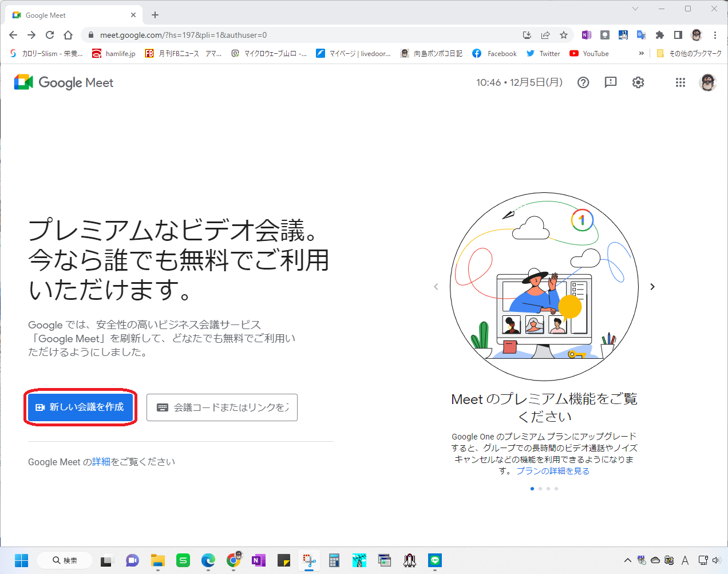Viewport: 728px width, 574px height.
Task: Open the Chrome three-dot menu
Action: pos(715,35)
